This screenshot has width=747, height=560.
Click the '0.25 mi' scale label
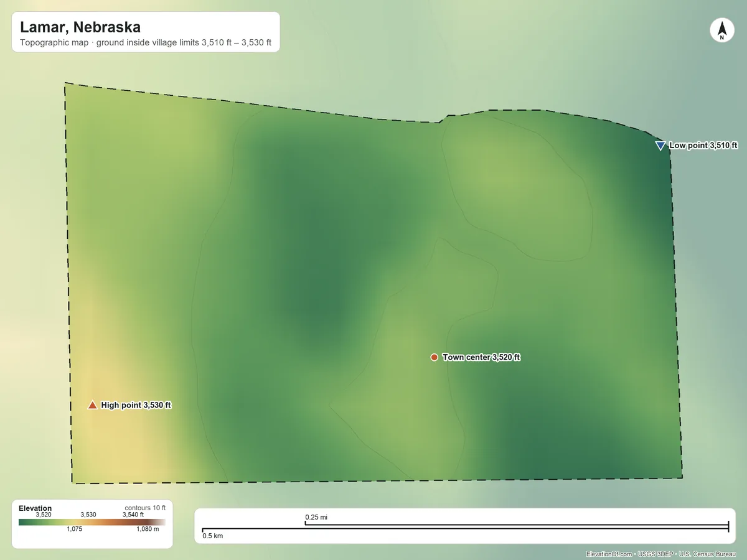[316, 517]
